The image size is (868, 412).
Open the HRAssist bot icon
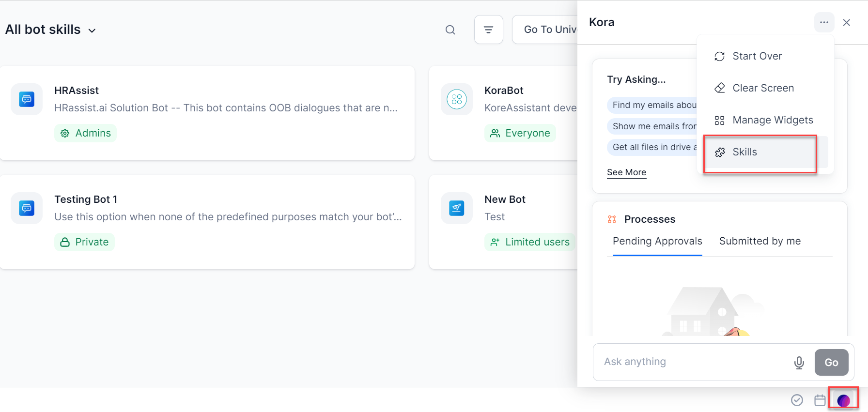(27, 99)
